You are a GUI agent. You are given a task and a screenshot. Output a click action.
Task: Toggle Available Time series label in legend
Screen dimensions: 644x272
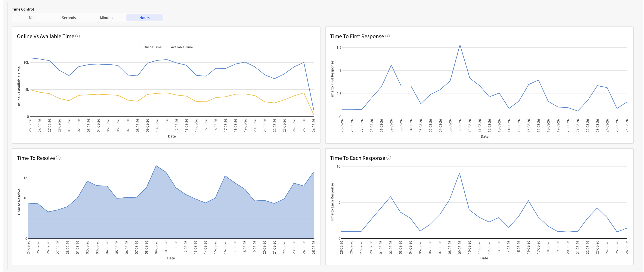click(182, 47)
